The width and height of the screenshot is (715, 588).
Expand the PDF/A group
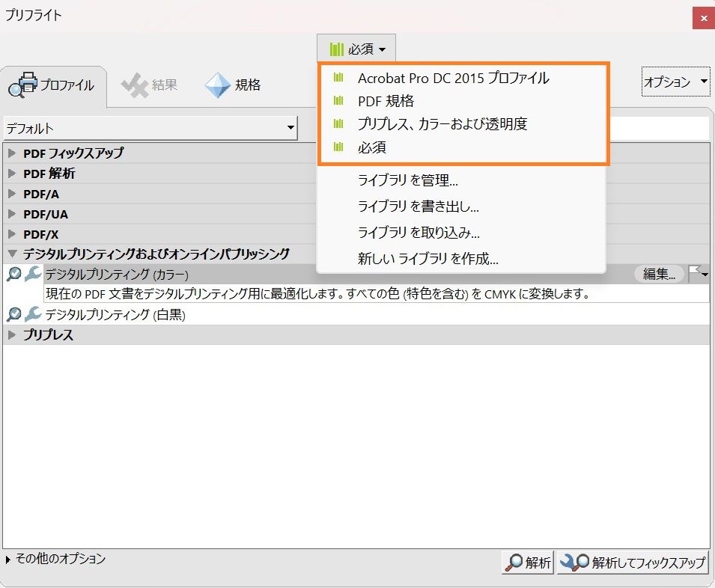(x=12, y=194)
